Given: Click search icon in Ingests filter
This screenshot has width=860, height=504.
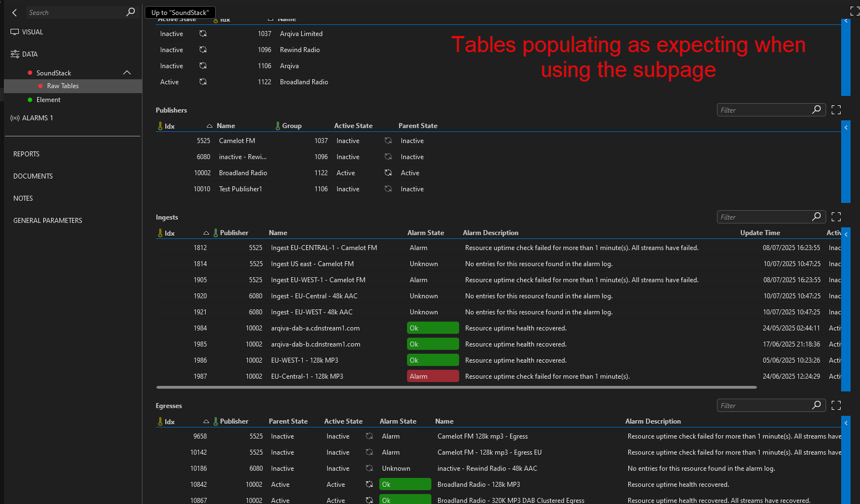Looking at the screenshot, I should pyautogui.click(x=816, y=217).
